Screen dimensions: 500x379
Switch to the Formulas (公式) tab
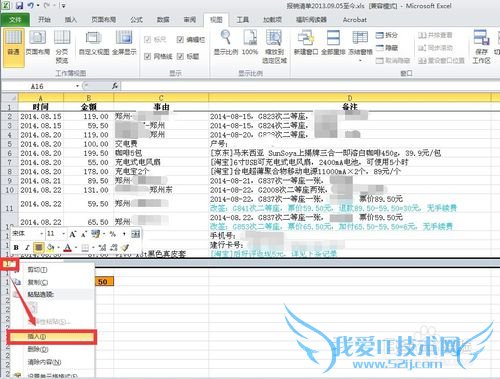click(x=136, y=20)
